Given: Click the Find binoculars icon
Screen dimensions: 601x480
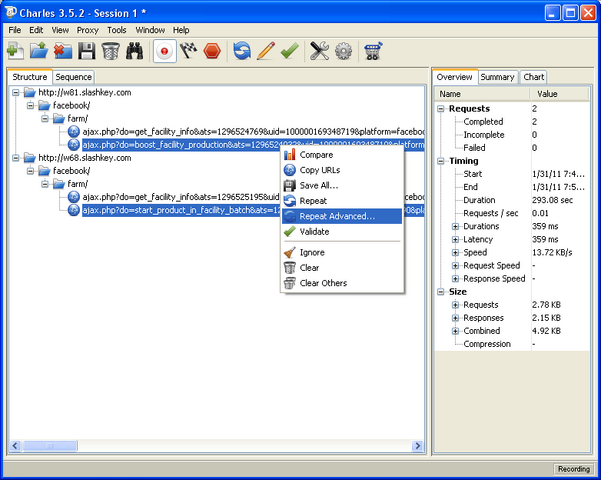Looking at the screenshot, I should pos(135,51).
